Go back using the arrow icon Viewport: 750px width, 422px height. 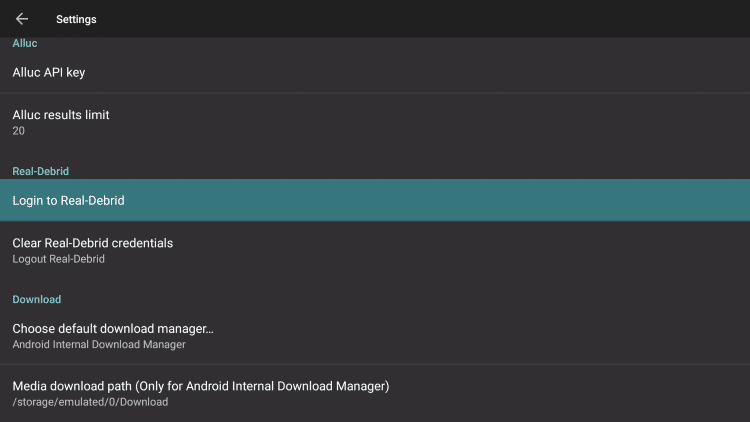tap(22, 19)
